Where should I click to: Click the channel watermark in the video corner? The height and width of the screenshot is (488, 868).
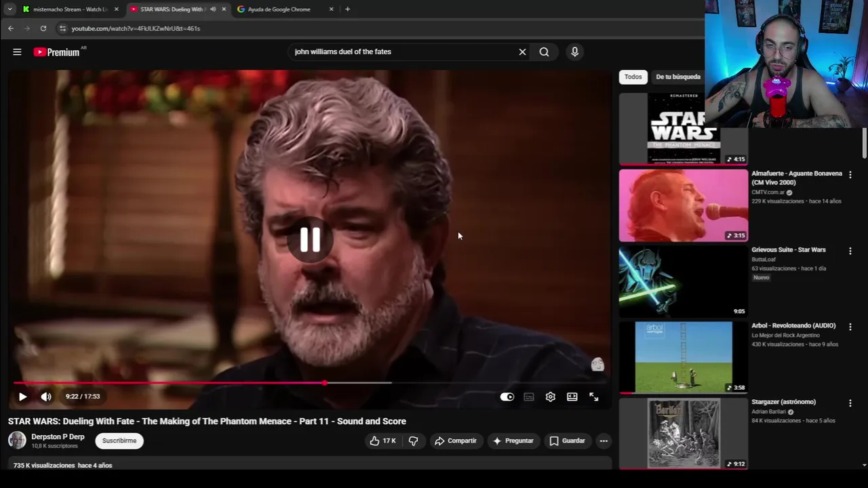[597, 365]
